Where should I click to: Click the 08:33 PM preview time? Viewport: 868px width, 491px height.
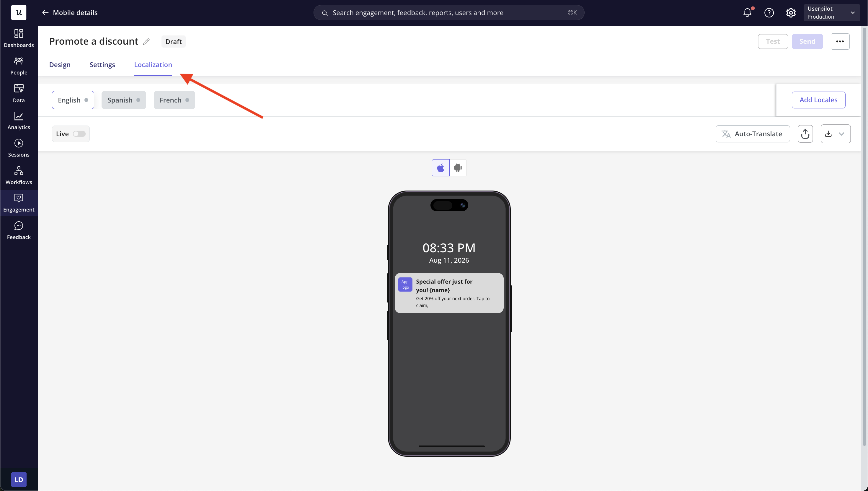pos(449,248)
